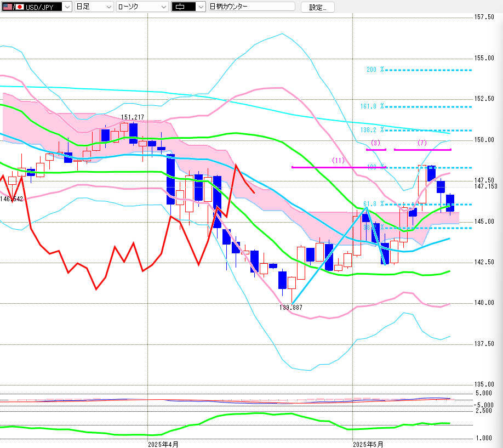Click the 2025年4月 date axis label
The height and width of the screenshot is (448, 503).
[x=163, y=445]
